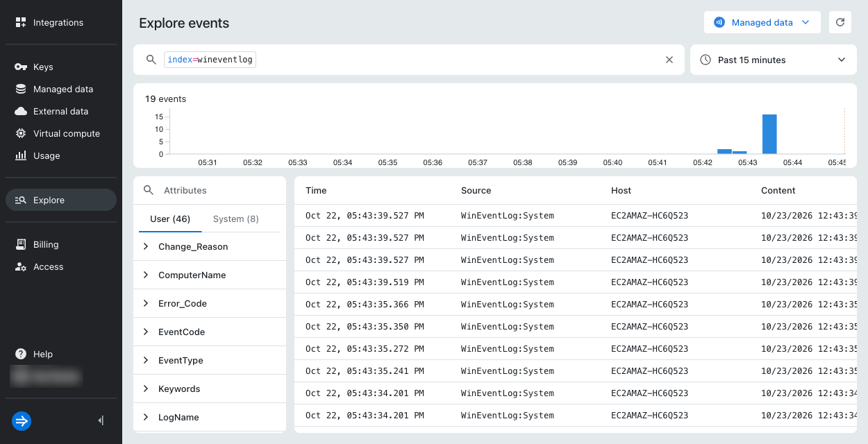
Task: Click the Host column header
Action: point(621,190)
